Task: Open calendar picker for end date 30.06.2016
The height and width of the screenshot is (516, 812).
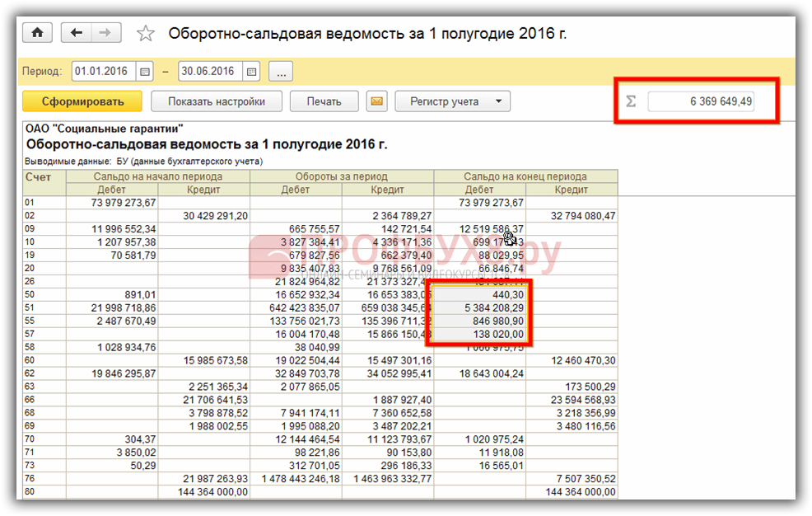Action: [251, 72]
